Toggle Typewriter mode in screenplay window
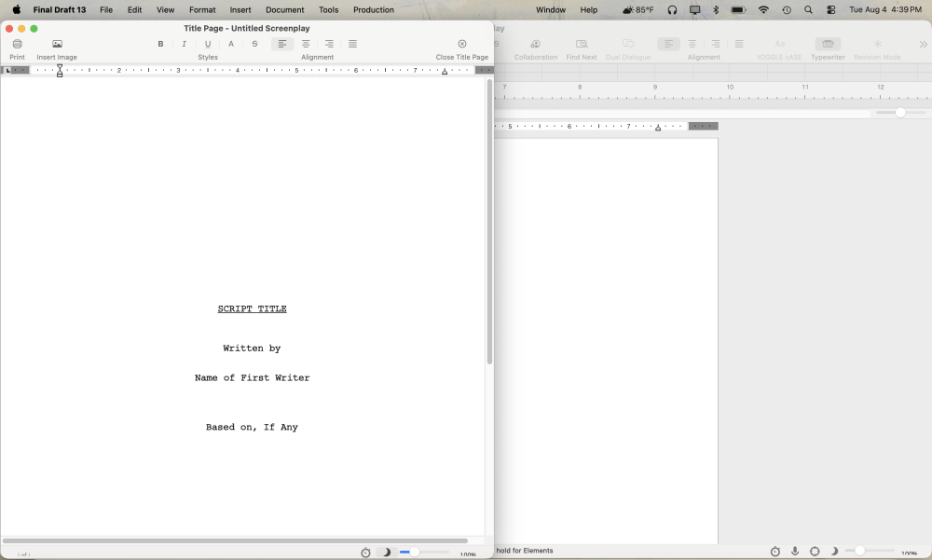The height and width of the screenshot is (560, 932). click(828, 44)
